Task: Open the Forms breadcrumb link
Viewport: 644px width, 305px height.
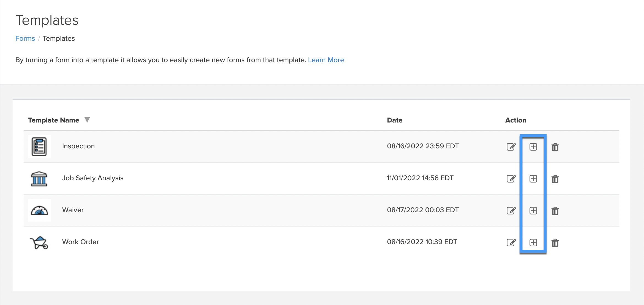Action: click(x=25, y=38)
